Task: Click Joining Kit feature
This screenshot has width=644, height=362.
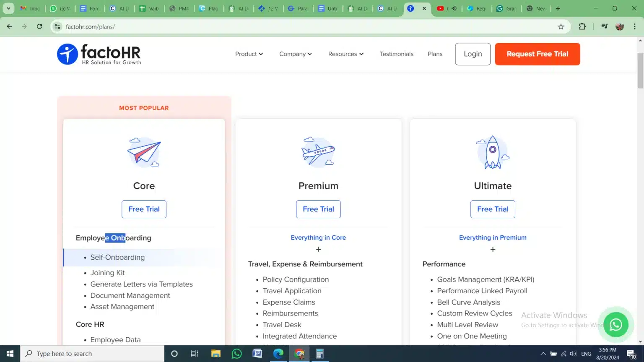Action: click(107, 273)
